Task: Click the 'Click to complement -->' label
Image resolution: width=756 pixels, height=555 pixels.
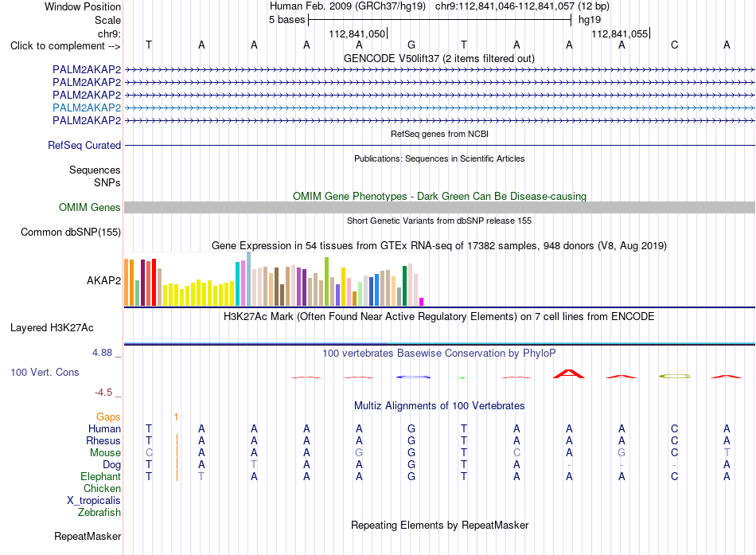Action: point(65,46)
